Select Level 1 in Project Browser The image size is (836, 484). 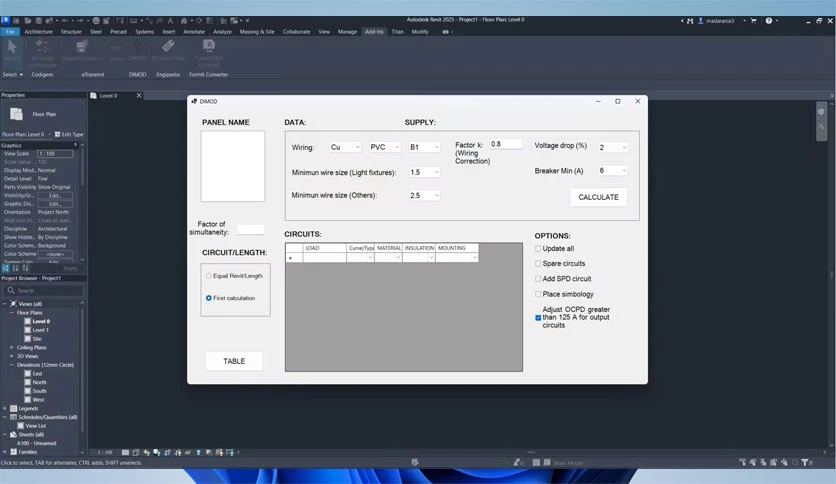pyautogui.click(x=40, y=330)
